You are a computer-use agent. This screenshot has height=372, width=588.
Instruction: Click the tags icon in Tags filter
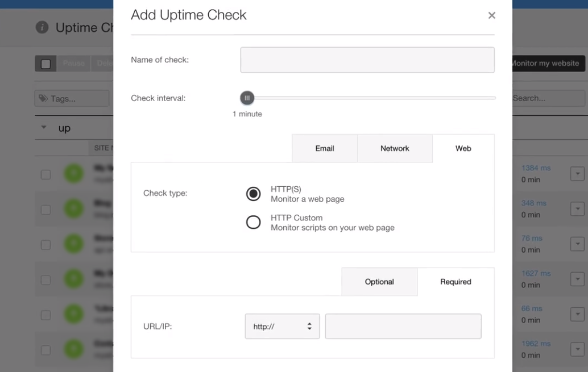pos(43,98)
